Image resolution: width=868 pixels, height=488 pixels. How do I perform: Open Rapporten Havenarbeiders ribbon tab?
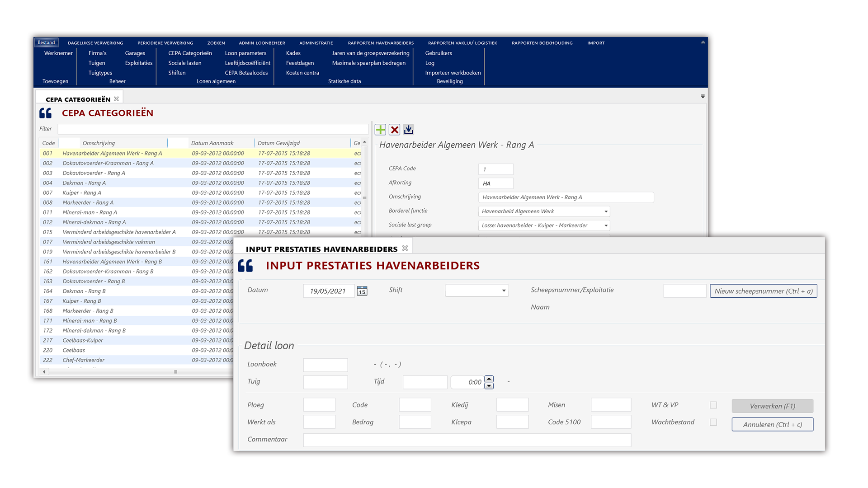click(x=381, y=43)
